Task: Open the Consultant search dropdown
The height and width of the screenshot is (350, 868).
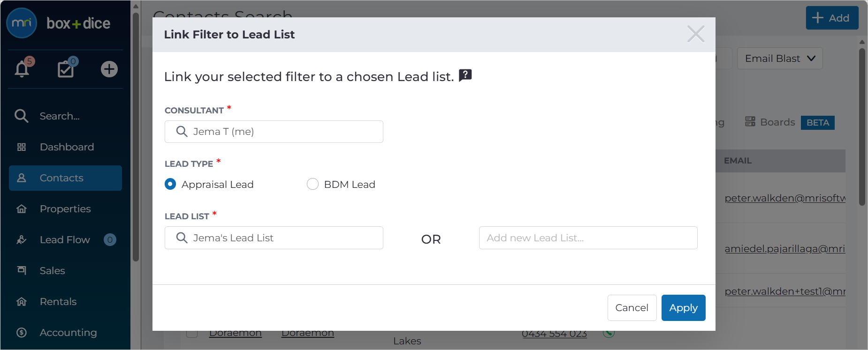Action: point(274,132)
